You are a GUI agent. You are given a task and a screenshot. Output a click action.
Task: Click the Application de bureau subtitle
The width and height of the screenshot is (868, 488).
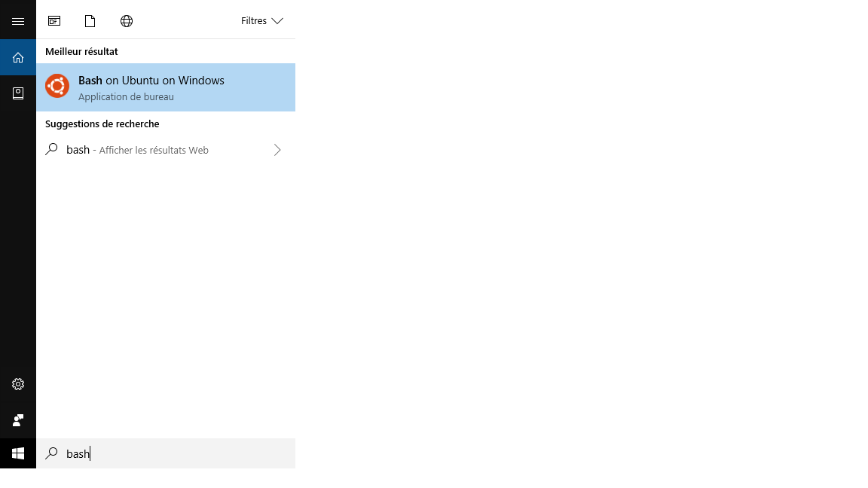pos(126,97)
